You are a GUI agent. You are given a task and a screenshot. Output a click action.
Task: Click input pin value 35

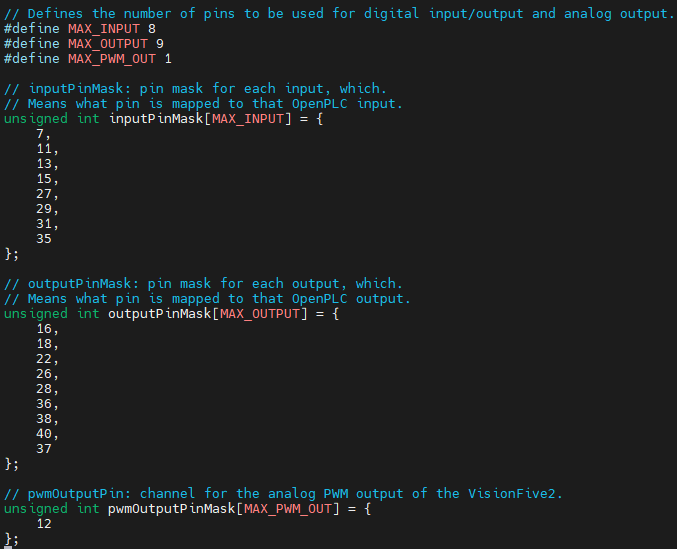(44, 239)
